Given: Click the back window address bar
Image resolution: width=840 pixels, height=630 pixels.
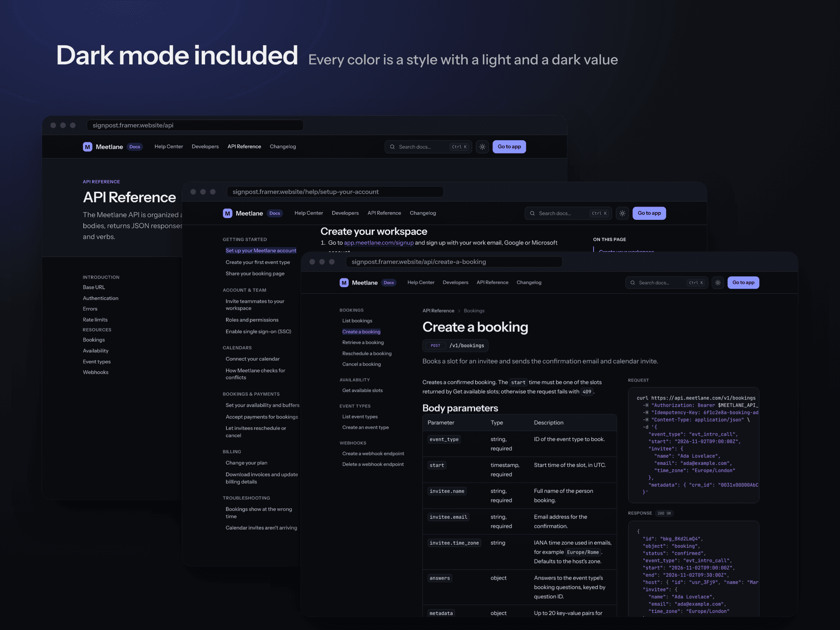Looking at the screenshot, I should point(195,125).
